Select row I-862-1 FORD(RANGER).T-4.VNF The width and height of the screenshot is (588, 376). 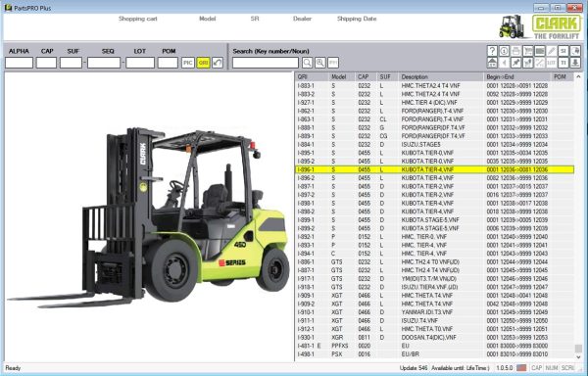point(434,111)
